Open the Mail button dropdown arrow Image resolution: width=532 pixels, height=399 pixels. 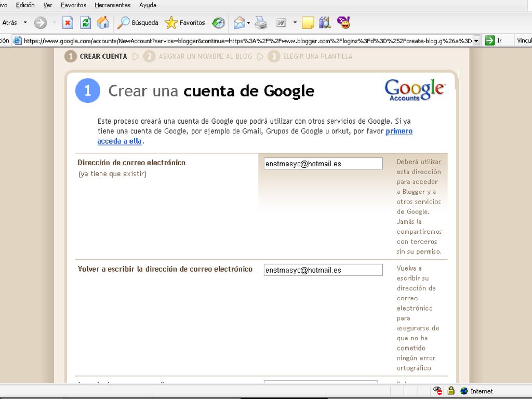pos(249,23)
